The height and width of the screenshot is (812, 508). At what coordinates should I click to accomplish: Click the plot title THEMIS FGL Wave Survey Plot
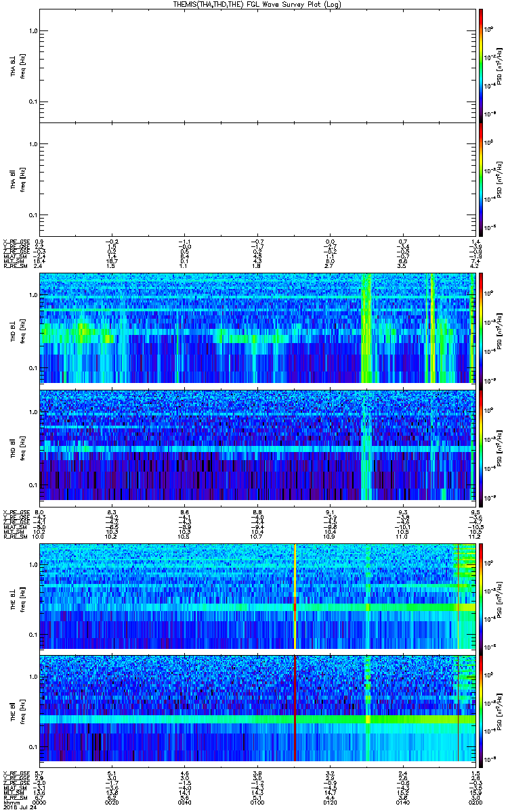pyautogui.click(x=257, y=4)
